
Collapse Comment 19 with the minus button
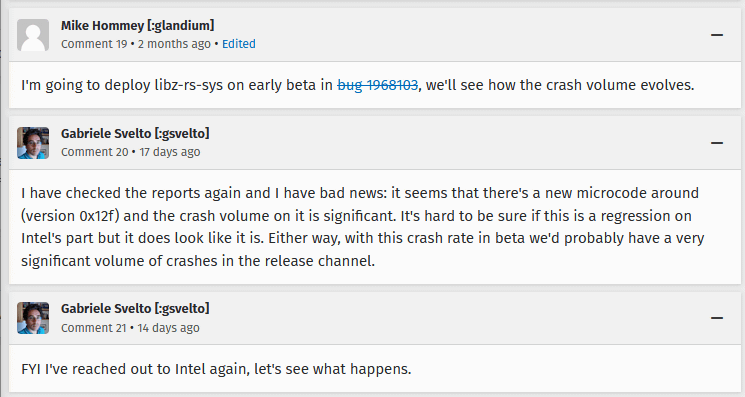pyautogui.click(x=716, y=35)
